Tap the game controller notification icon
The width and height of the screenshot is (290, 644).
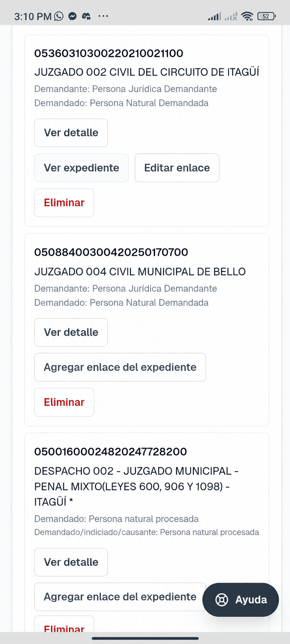pos(86,16)
